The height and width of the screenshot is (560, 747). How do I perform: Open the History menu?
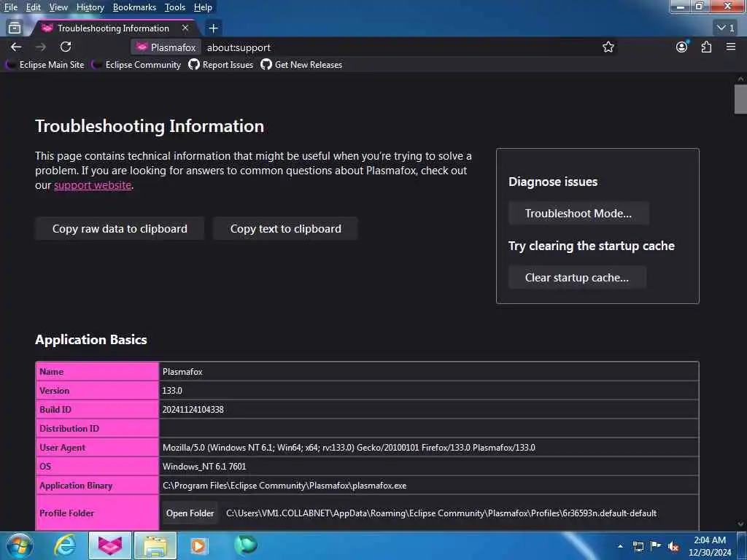[x=90, y=7]
